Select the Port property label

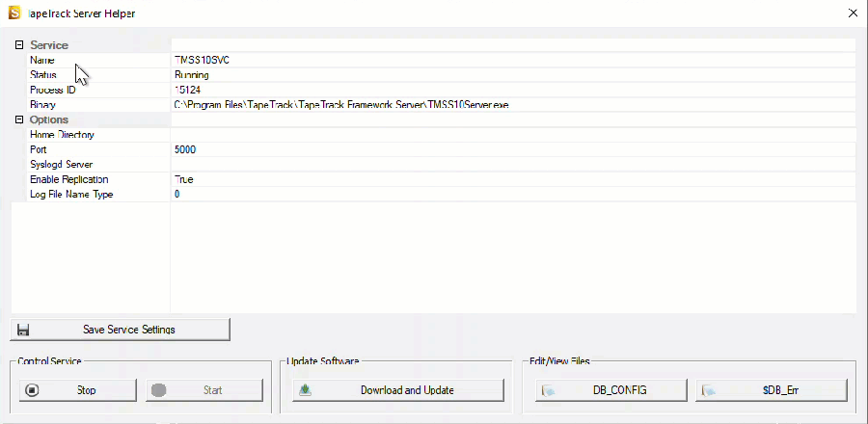tap(39, 149)
